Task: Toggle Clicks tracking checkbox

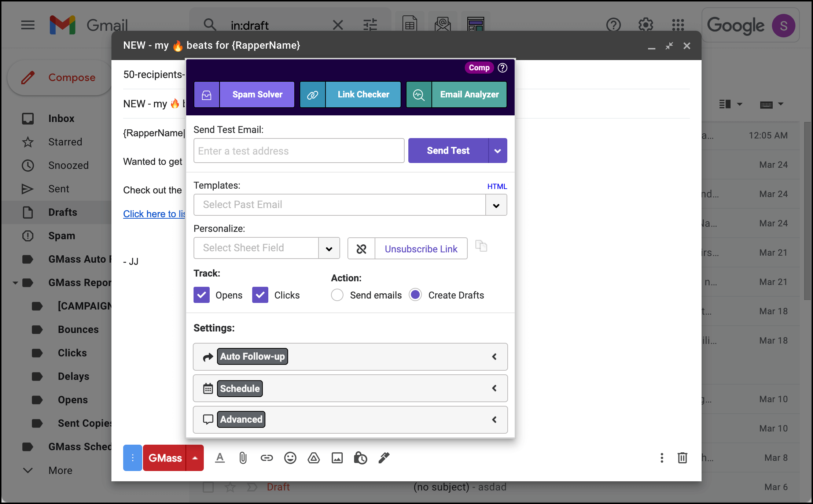Action: (x=260, y=295)
